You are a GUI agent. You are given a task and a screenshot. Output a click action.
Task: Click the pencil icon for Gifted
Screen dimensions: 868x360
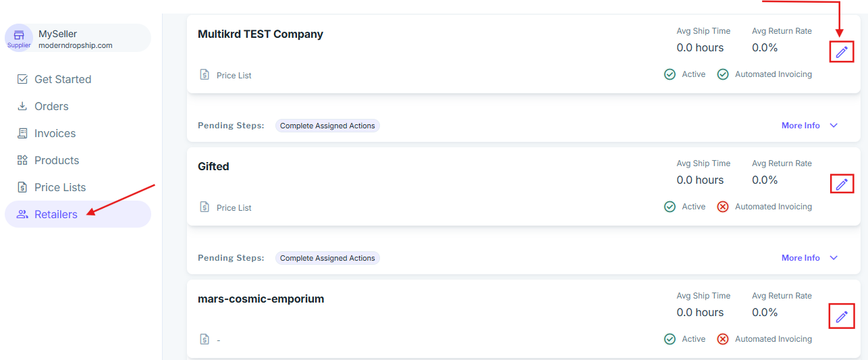coord(841,184)
